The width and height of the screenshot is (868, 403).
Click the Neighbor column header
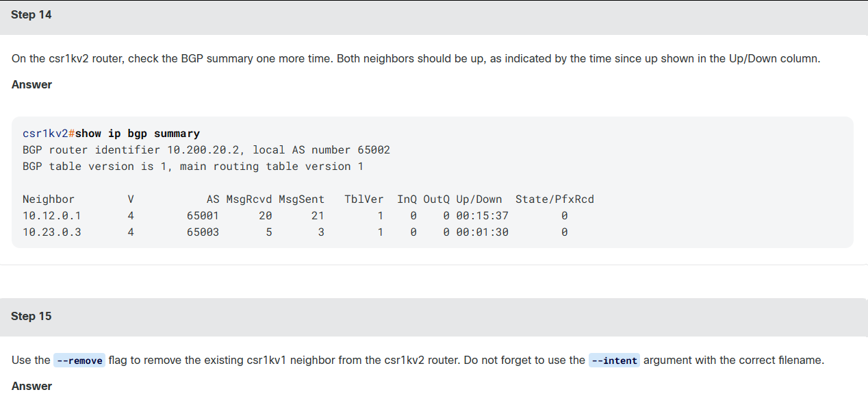point(49,199)
